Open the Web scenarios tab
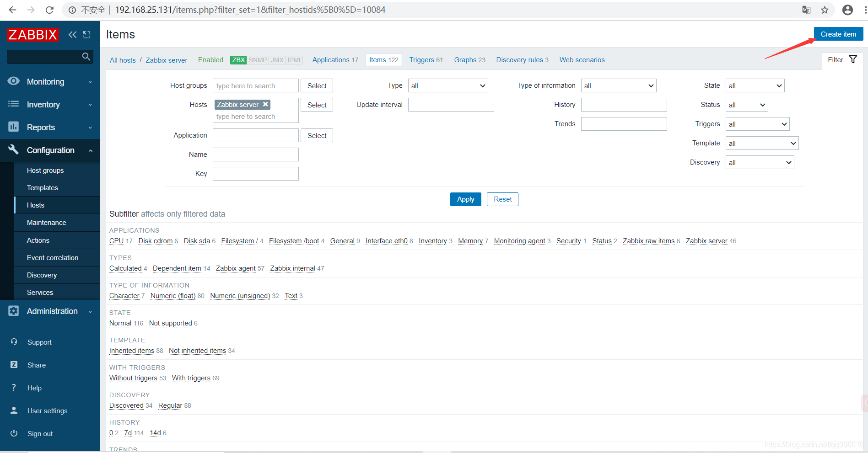The height and width of the screenshot is (453, 868). point(582,60)
